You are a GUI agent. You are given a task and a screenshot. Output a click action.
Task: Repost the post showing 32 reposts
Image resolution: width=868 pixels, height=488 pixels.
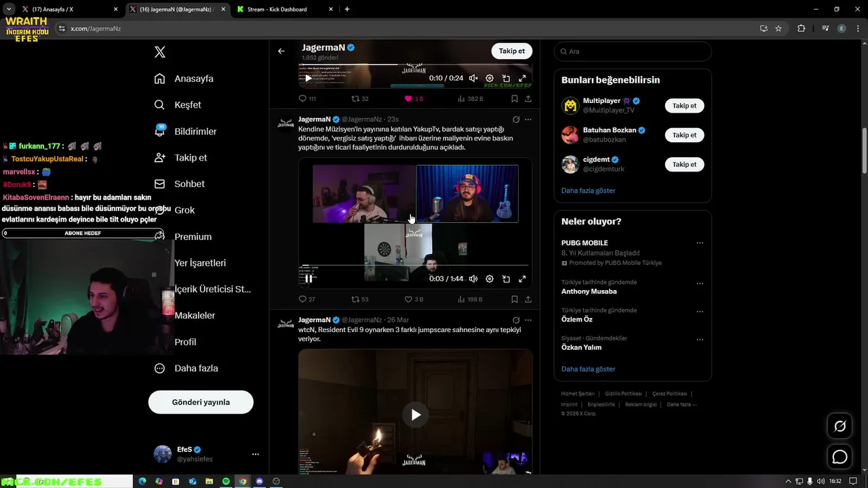pos(360,98)
